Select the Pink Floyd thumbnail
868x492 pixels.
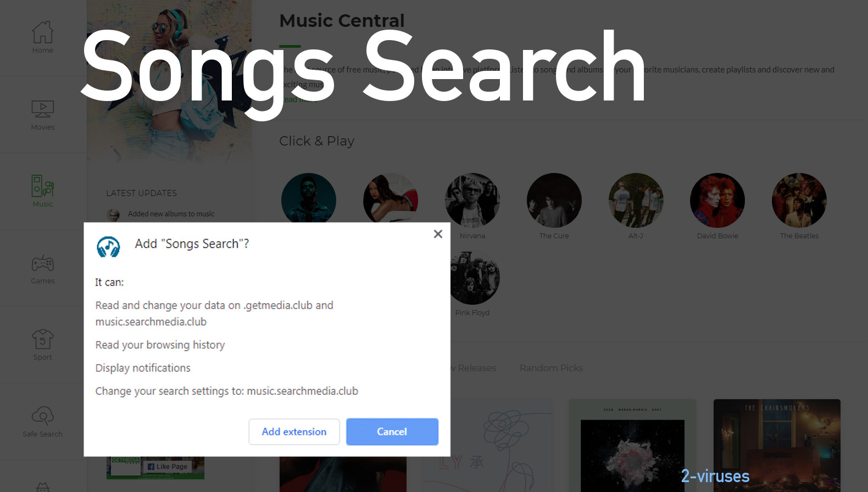[472, 277]
